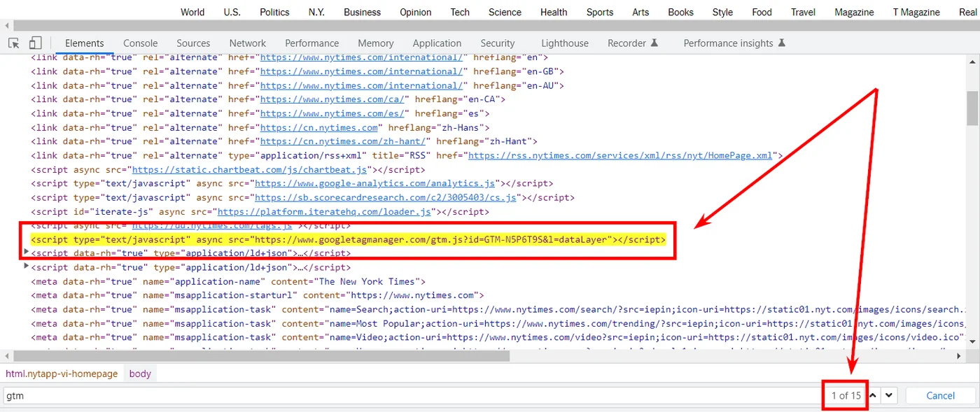Open the Books section in site navigation
Screen dimensions: 980x412
click(x=680, y=12)
